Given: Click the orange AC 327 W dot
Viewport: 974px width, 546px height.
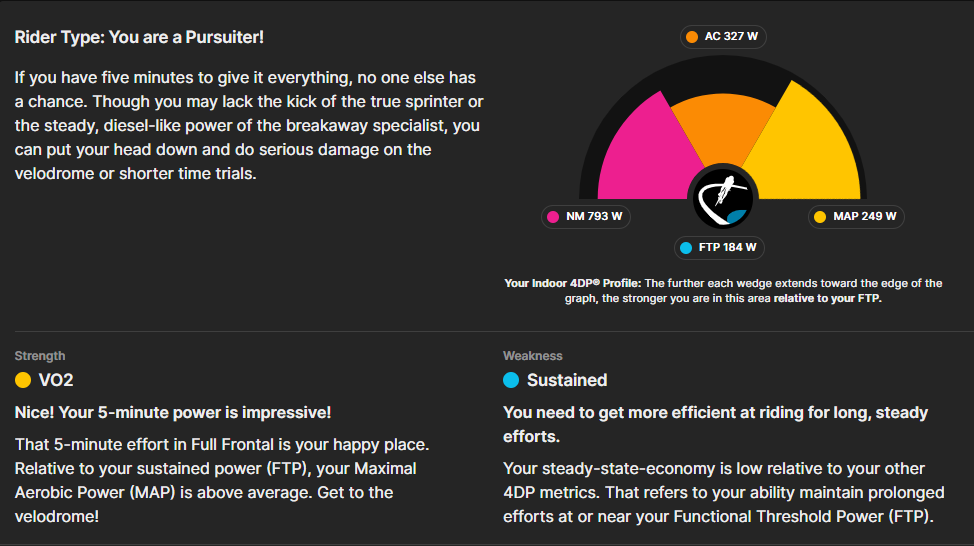Looking at the screenshot, I should pyautogui.click(x=691, y=37).
